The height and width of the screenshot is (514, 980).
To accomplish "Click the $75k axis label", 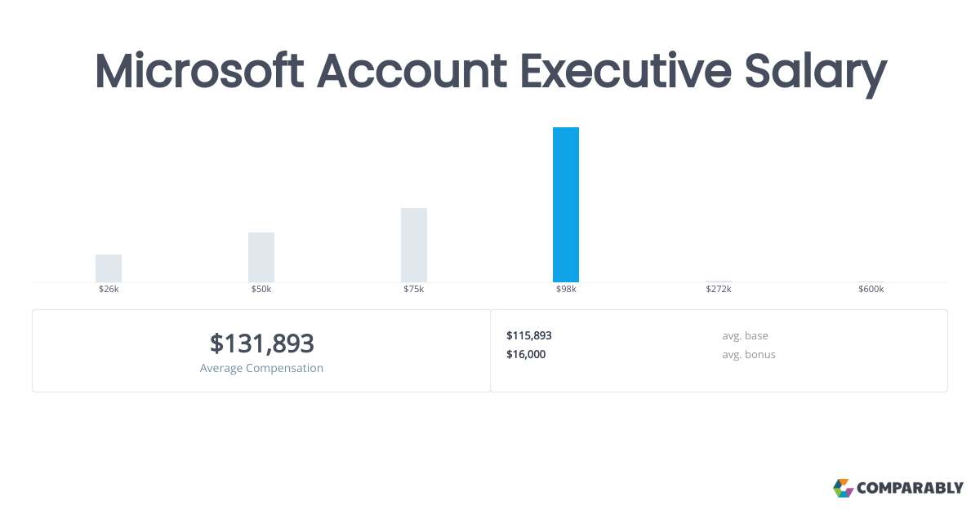I will pos(414,290).
